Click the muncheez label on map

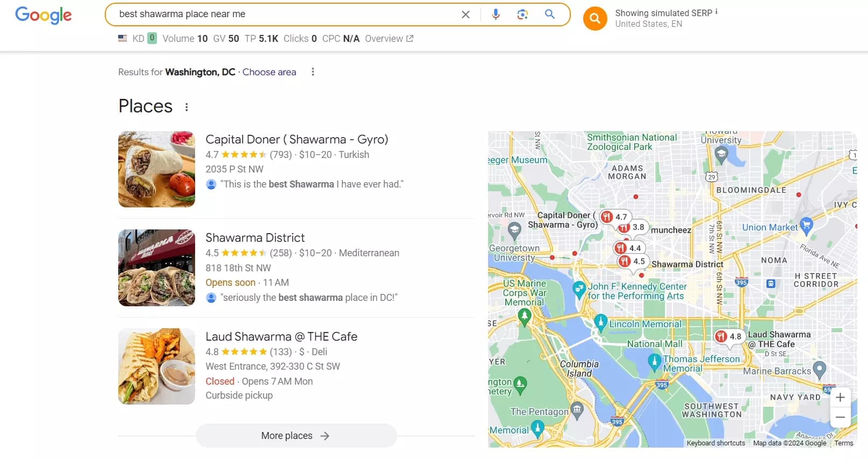671,230
